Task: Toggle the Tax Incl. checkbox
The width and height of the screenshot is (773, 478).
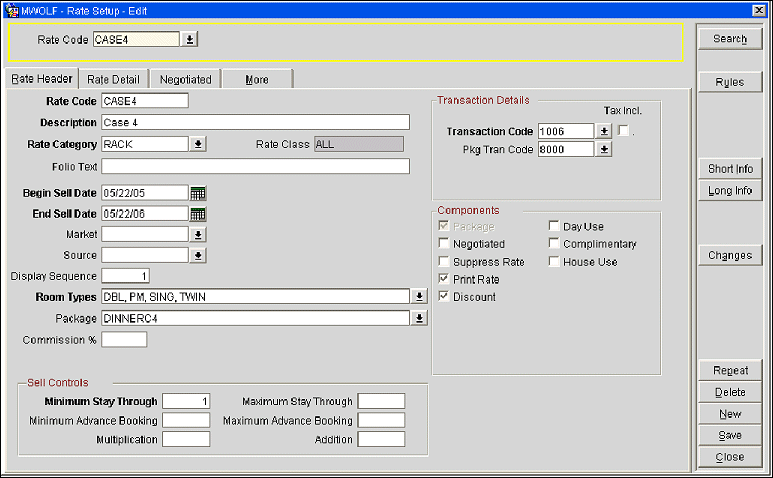Action: point(623,131)
